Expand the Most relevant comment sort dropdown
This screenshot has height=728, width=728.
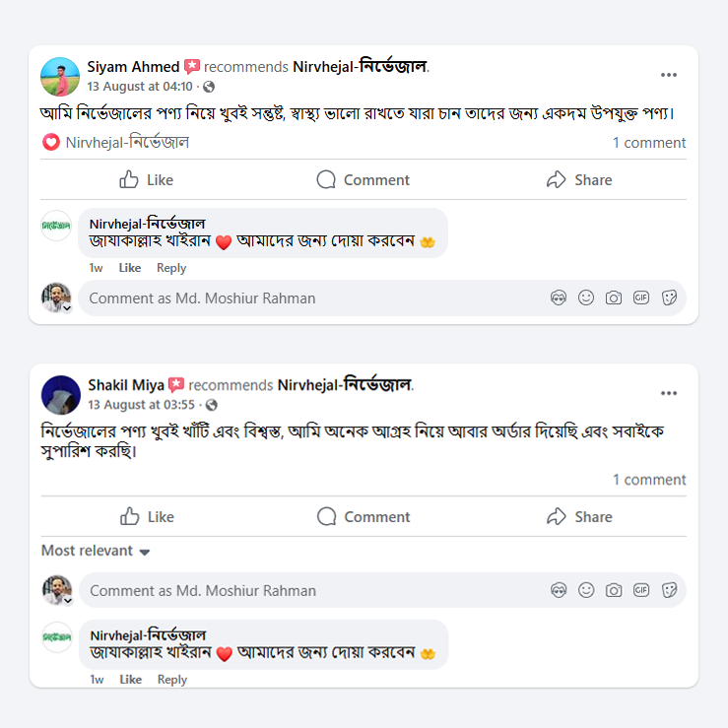(x=96, y=551)
